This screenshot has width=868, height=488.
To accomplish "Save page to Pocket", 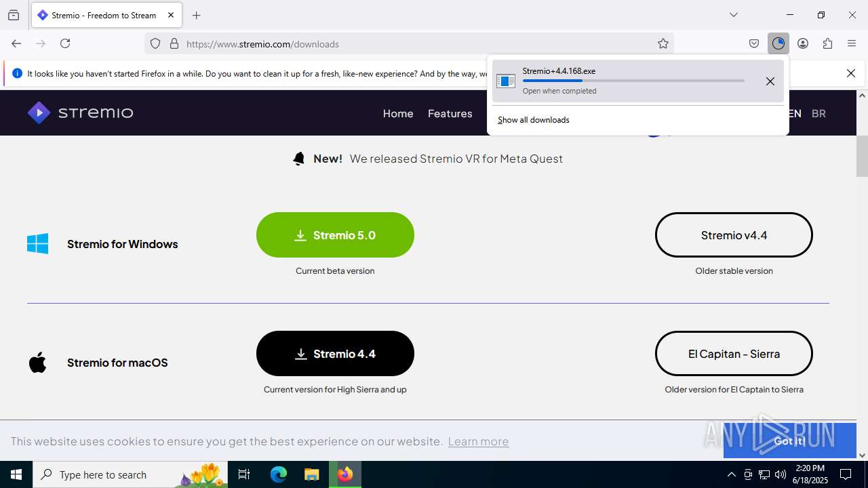I will [x=754, y=43].
